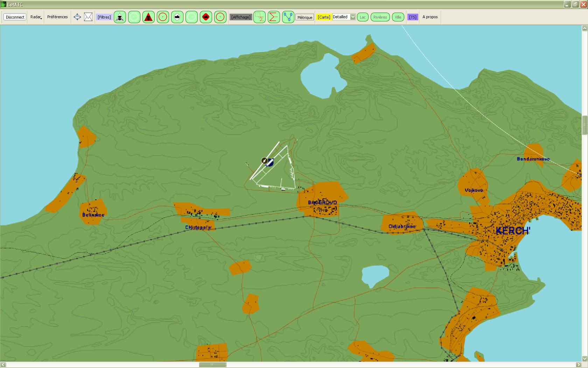
Task: Click the dashed-box sigma selection icon
Action: coord(259,17)
